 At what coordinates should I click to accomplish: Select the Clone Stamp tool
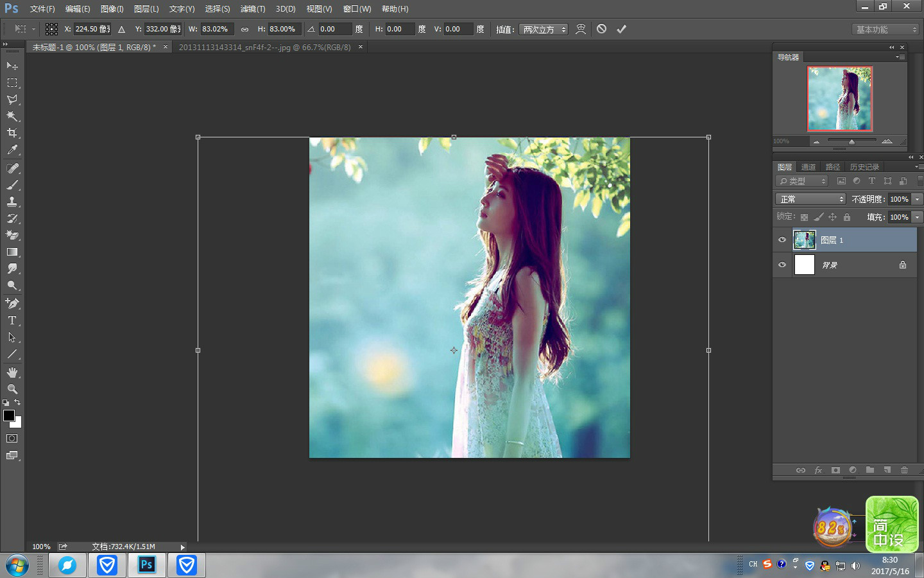[x=12, y=202]
